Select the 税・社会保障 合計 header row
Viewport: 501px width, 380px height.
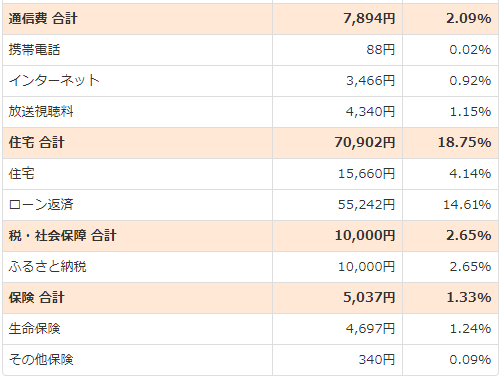[x=250, y=236]
